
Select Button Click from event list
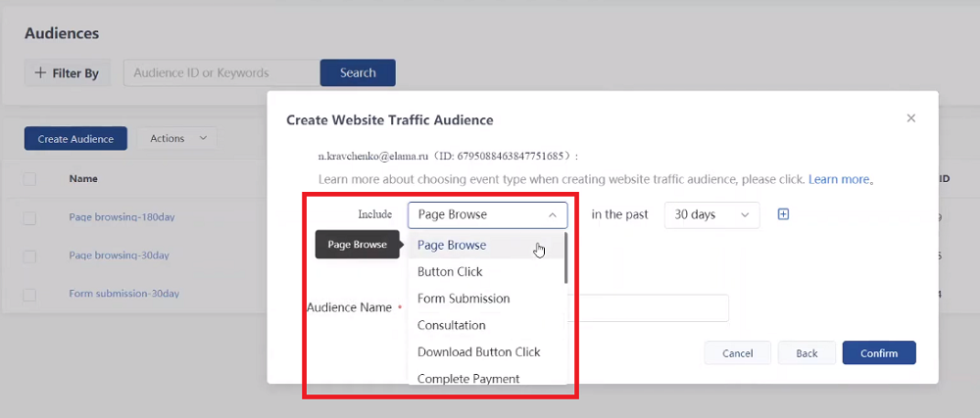coord(450,272)
